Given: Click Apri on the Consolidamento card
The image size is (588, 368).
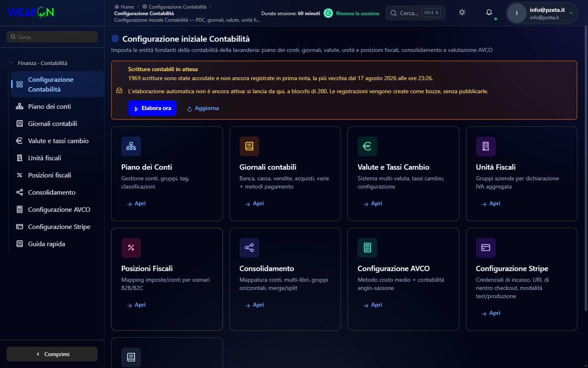Looking at the screenshot, I should (x=254, y=305).
